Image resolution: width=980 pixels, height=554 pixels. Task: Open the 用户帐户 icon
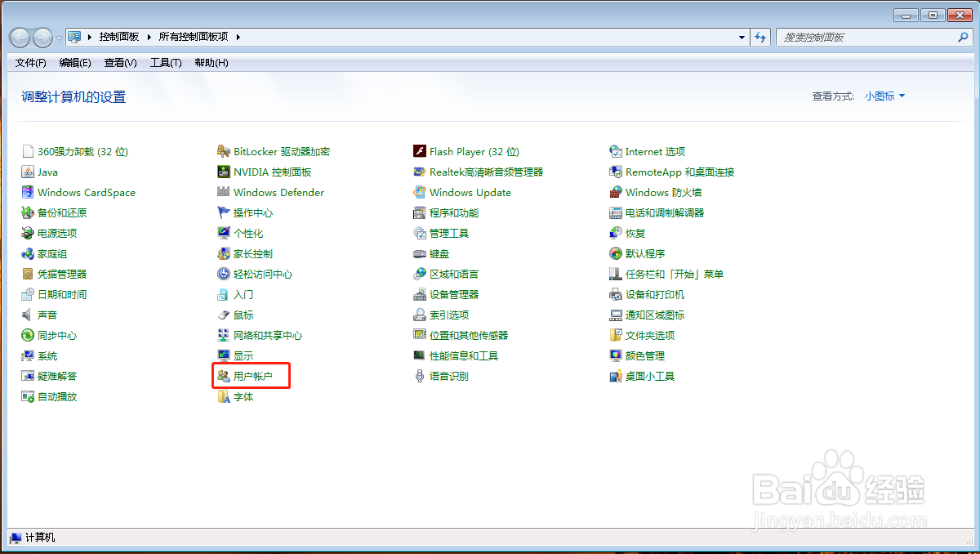(x=224, y=376)
